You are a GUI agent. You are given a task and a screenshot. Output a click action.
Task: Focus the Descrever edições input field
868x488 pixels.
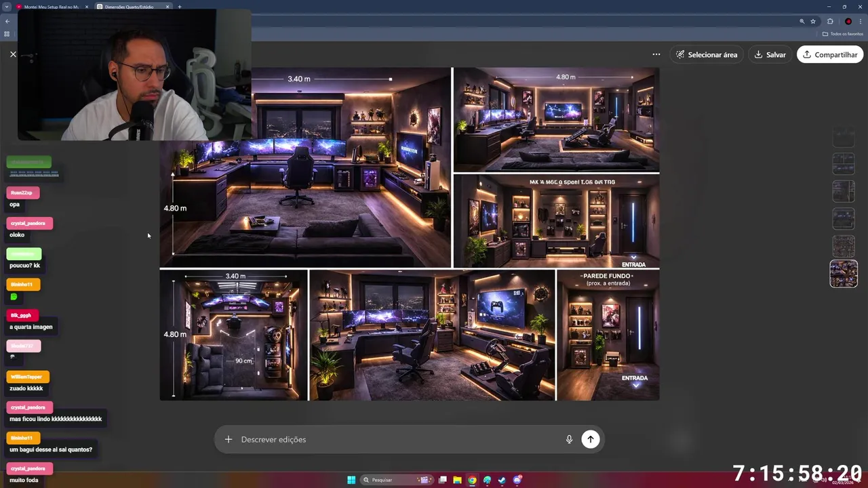(400, 439)
